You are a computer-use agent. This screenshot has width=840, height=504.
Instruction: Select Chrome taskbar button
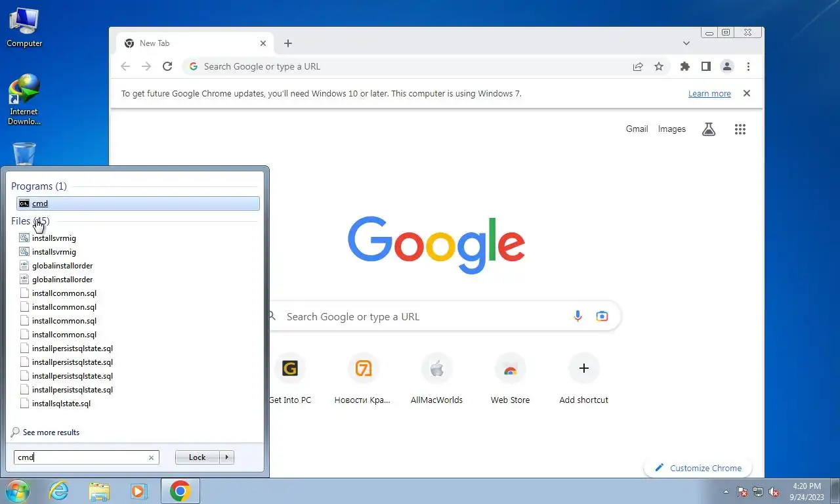[180, 491]
